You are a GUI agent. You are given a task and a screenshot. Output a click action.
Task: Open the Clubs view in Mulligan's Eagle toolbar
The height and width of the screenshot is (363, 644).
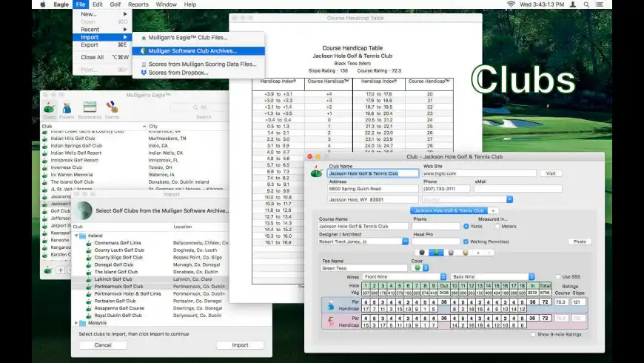click(x=50, y=110)
